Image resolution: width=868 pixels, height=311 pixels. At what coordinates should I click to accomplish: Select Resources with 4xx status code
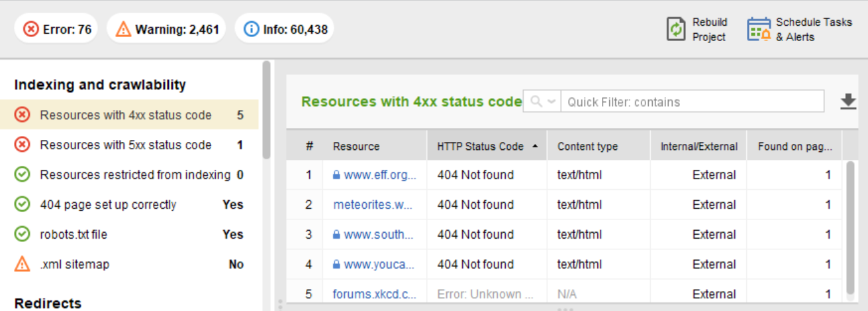[x=129, y=115]
